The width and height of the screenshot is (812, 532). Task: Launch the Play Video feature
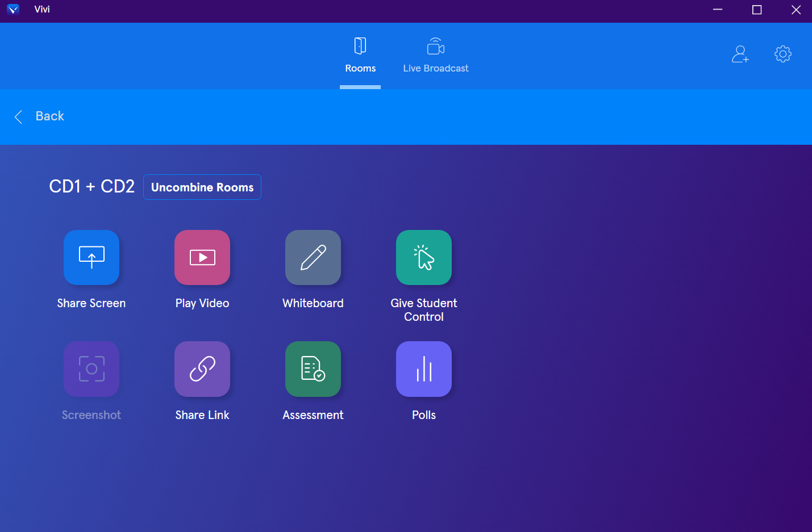202,257
